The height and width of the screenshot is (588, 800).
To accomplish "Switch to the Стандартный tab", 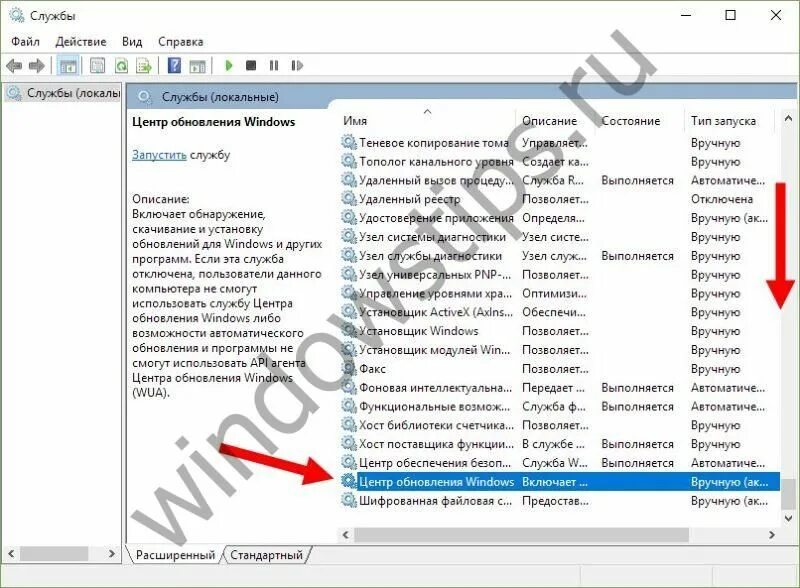I will point(266,555).
